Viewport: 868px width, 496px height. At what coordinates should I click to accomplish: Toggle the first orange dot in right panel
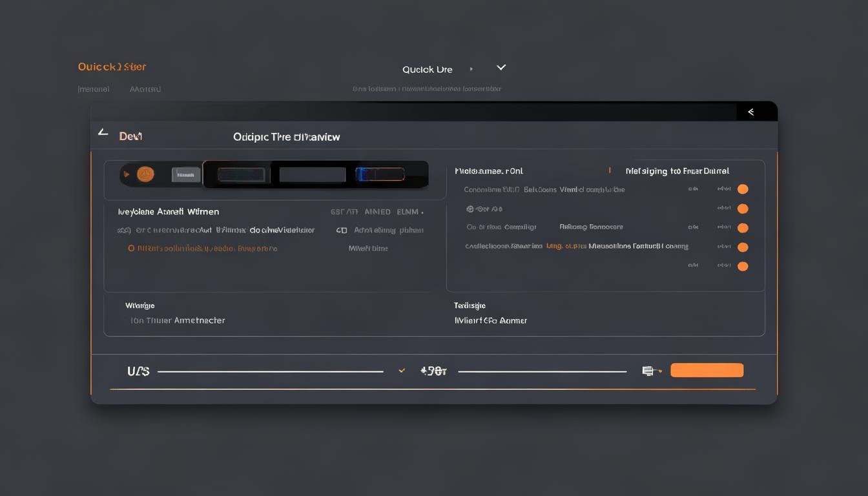(743, 189)
